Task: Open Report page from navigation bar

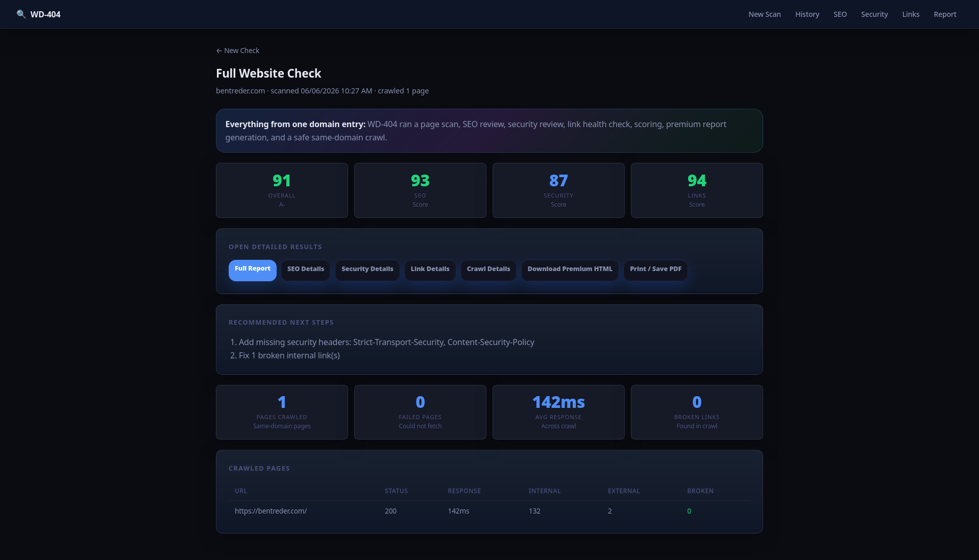Action: coord(945,14)
